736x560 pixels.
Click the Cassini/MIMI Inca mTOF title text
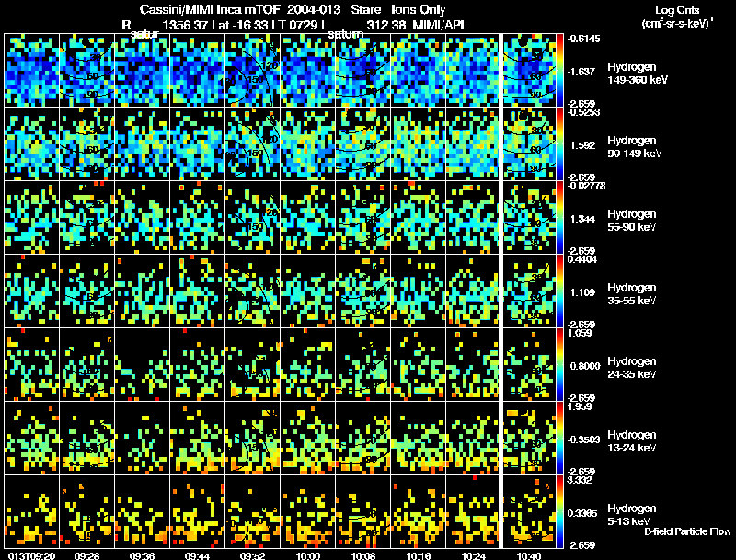coord(210,9)
